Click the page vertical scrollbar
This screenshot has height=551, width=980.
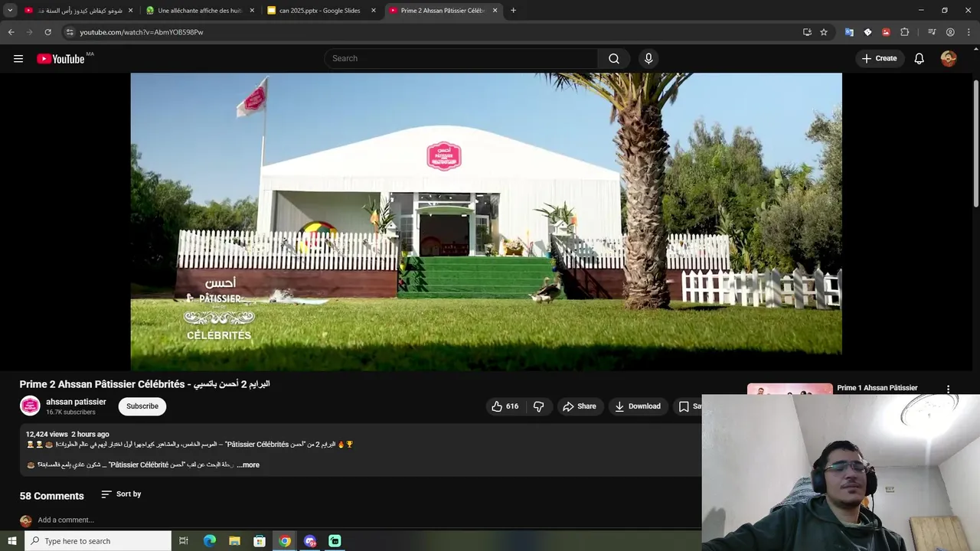(x=975, y=143)
